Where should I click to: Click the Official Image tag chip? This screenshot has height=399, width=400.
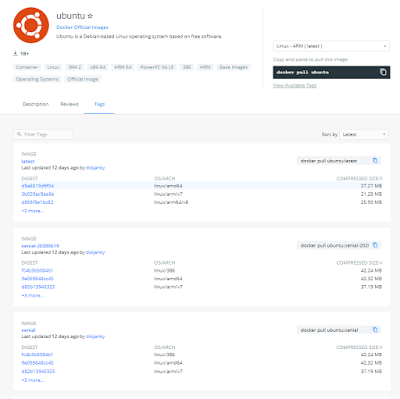pyautogui.click(x=83, y=79)
